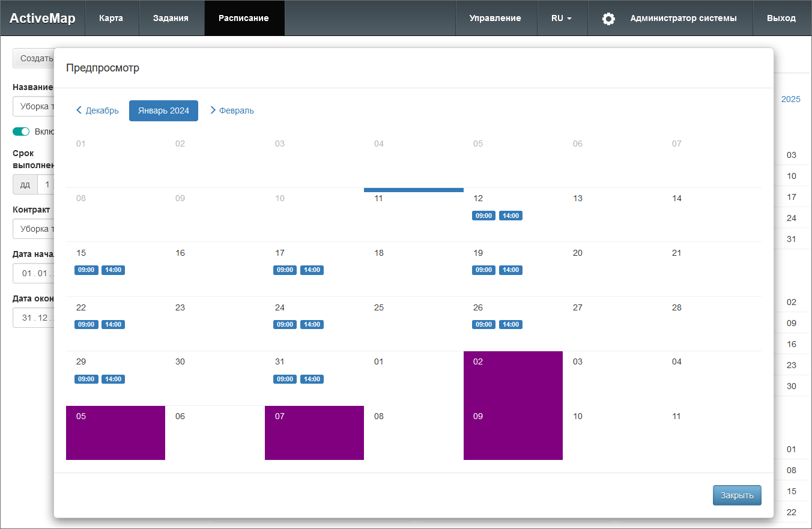Viewport: 812px width, 529px height.
Task: Click day 13 calendar cell
Action: tap(613, 215)
